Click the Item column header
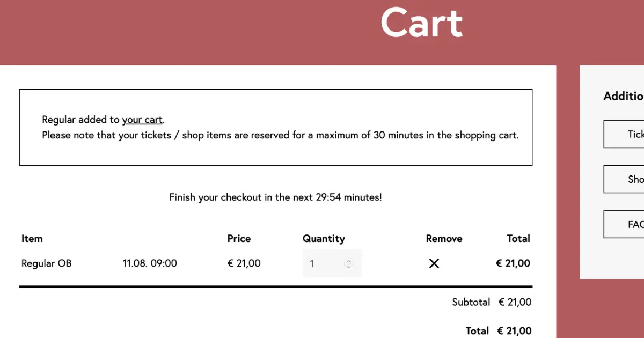 click(32, 239)
